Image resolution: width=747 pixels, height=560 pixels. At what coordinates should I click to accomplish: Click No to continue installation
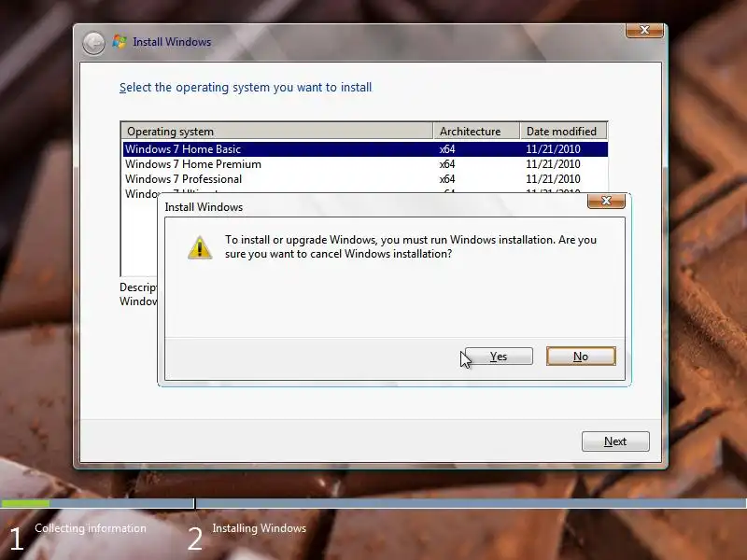tap(581, 357)
